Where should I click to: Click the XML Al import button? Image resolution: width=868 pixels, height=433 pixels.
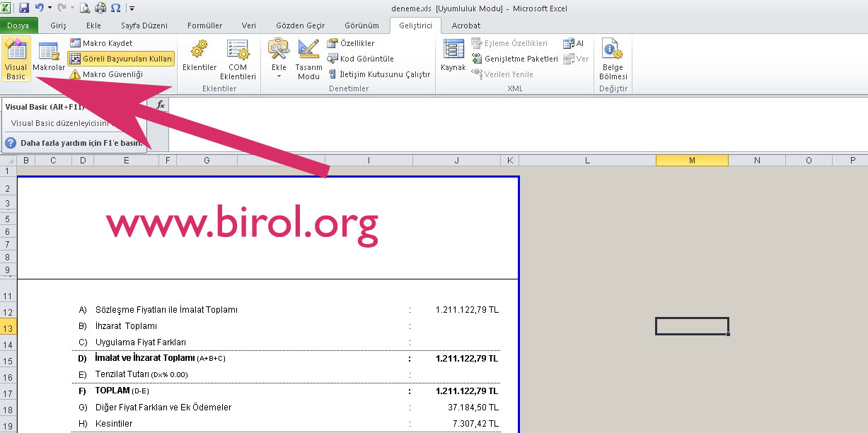(x=574, y=43)
